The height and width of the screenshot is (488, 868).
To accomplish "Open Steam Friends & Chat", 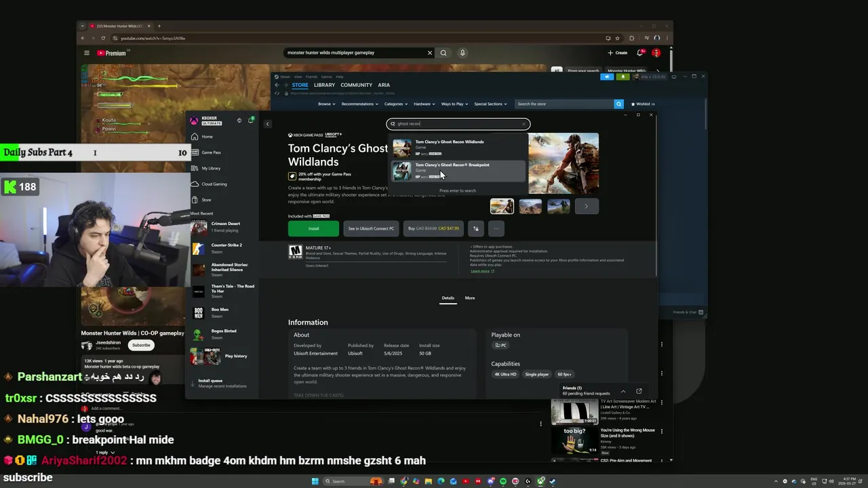I will [x=688, y=312].
